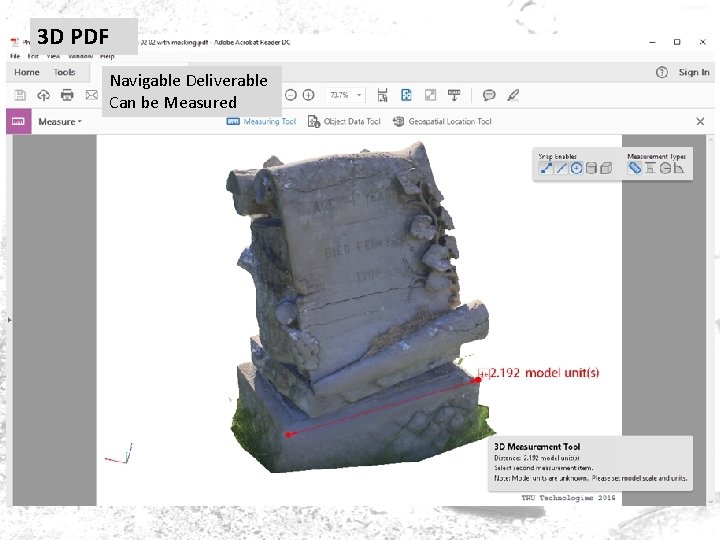
Task: Click the Print icon
Action: pos(68,95)
